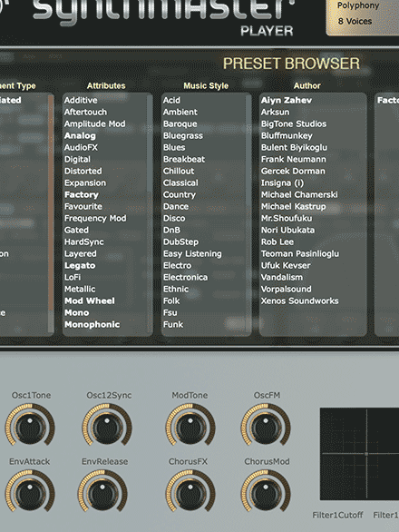399x532 pixels.
Task: Toggle the Legato attribute filter
Action: tap(80, 266)
